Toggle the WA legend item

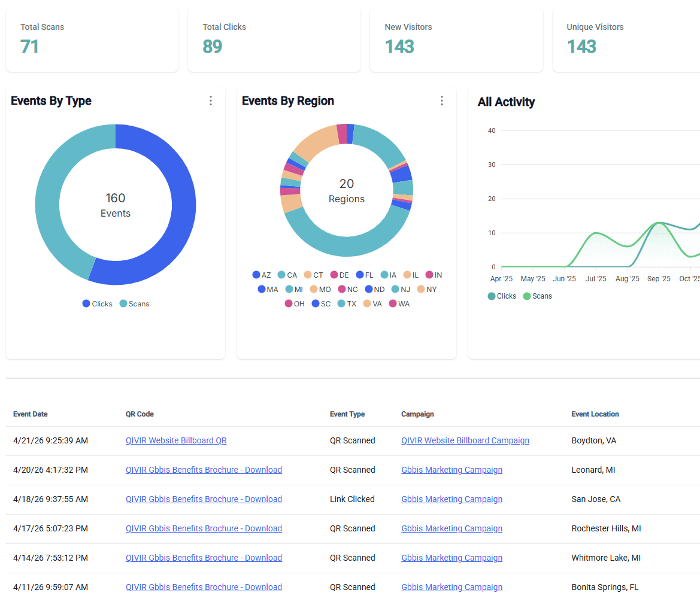tap(399, 303)
